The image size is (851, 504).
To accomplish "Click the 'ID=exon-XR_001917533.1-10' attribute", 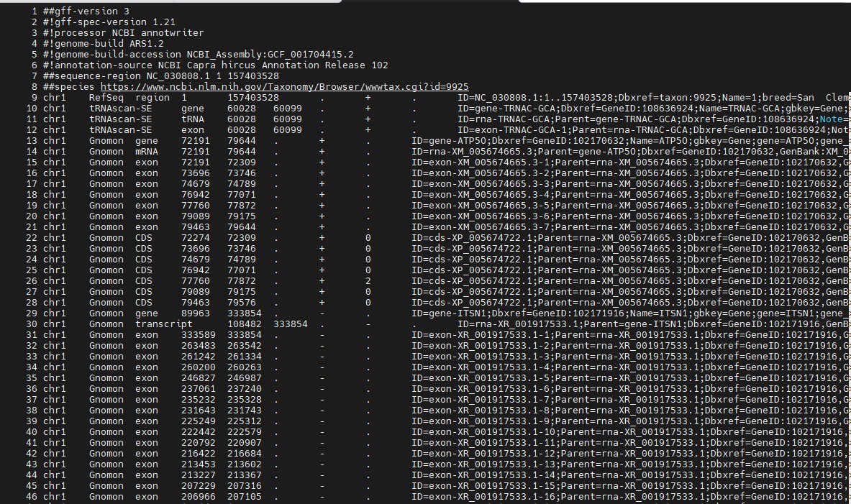I will pyautogui.click(x=483, y=432).
